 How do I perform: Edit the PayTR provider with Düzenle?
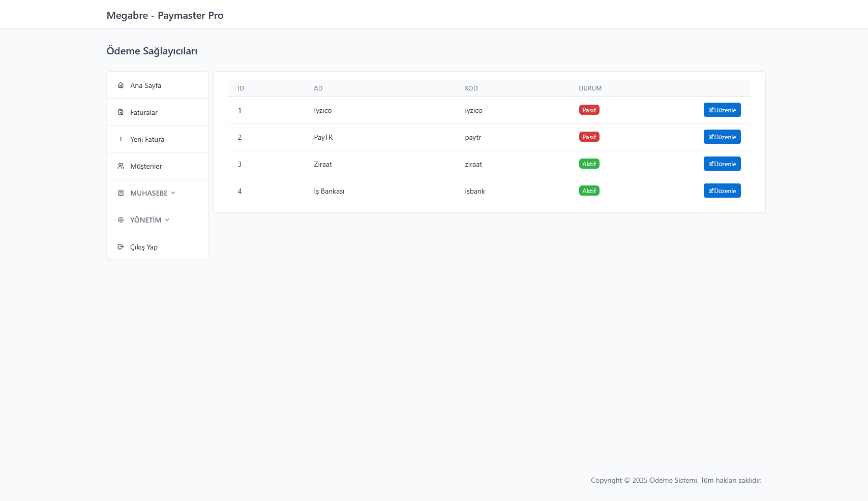coord(722,137)
